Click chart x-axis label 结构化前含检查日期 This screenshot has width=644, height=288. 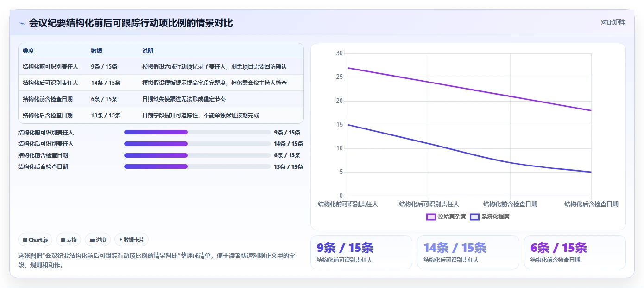(510, 204)
